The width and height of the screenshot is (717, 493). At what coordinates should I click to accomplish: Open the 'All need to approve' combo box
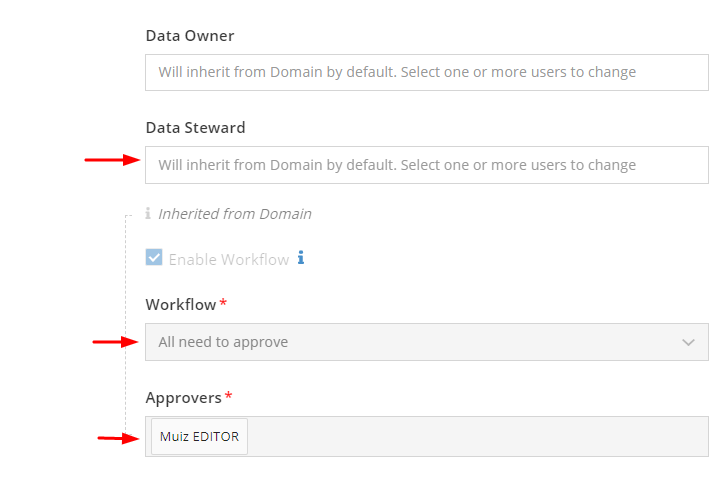427,342
